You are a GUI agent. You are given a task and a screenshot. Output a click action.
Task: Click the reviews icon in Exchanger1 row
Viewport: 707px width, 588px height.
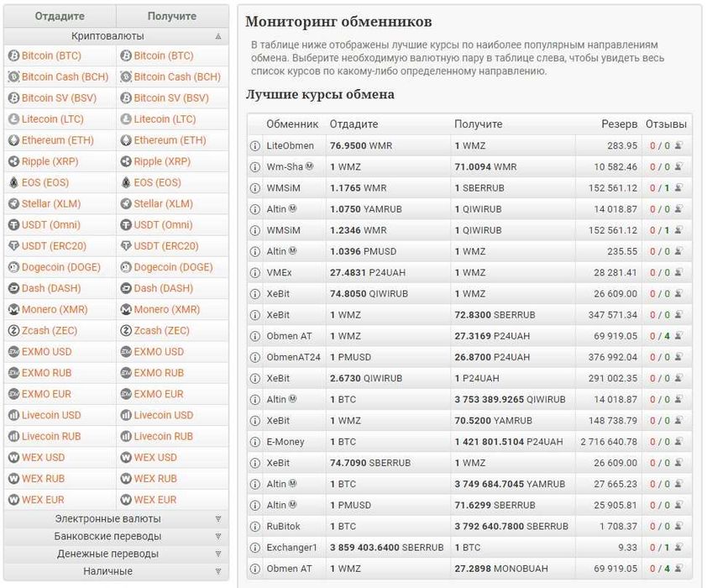[678, 548]
